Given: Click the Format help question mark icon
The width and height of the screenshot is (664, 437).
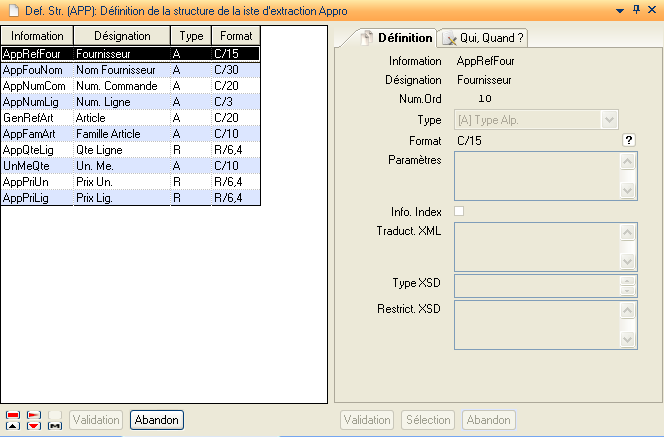Looking at the screenshot, I should pyautogui.click(x=629, y=140).
